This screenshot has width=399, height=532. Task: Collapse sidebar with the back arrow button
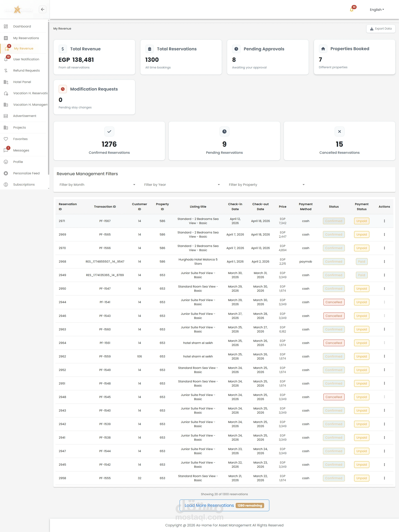43,9
